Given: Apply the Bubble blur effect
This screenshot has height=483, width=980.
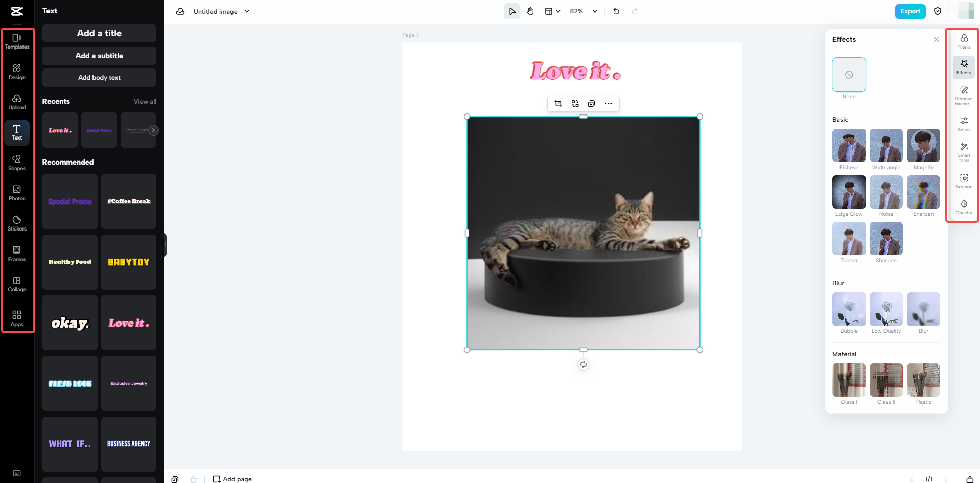Looking at the screenshot, I should 849,309.
